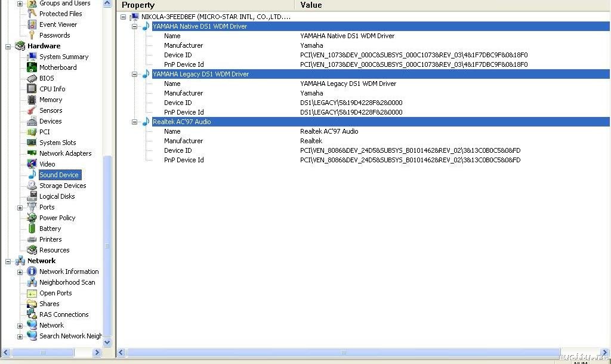This screenshot has width=611, height=364.
Task: Click DS1\LEGACY Device ID value
Action: 351,103
